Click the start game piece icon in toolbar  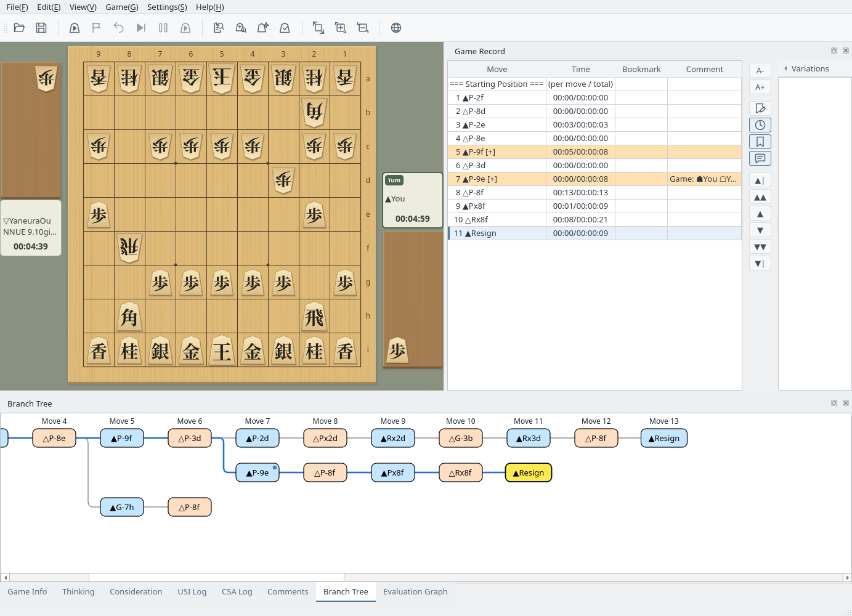(x=75, y=28)
